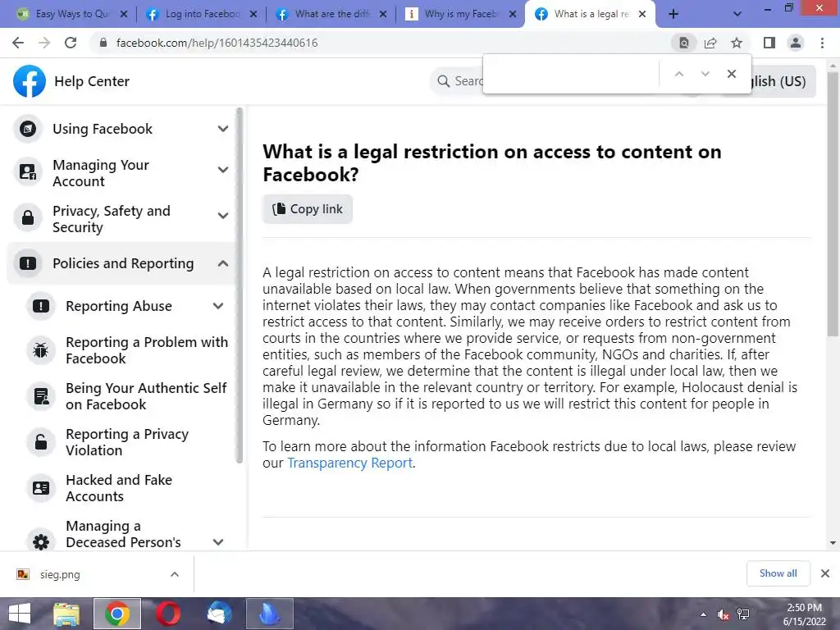Go back with the browser back arrow
The height and width of the screenshot is (630, 840).
18,43
